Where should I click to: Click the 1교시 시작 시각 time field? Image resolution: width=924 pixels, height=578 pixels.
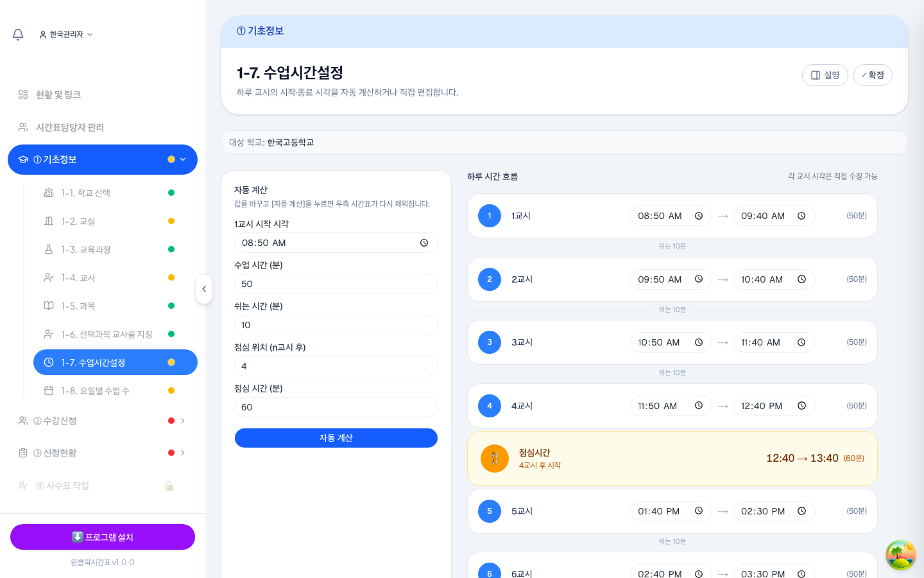click(x=336, y=243)
